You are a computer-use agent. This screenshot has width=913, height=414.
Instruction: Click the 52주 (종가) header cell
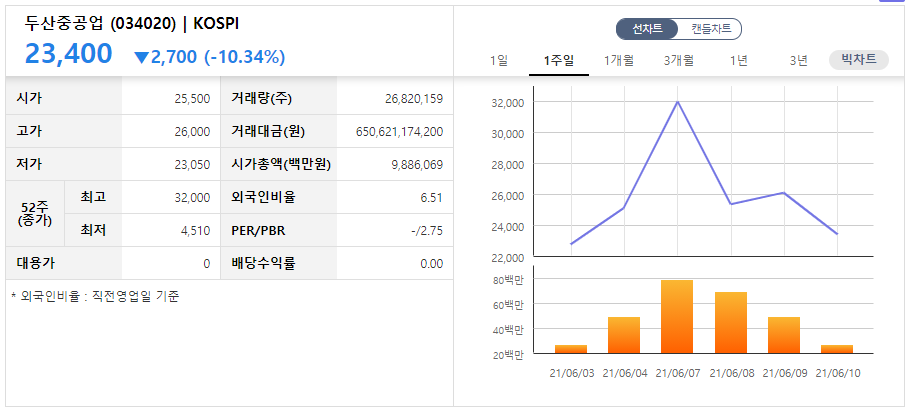(x=33, y=214)
